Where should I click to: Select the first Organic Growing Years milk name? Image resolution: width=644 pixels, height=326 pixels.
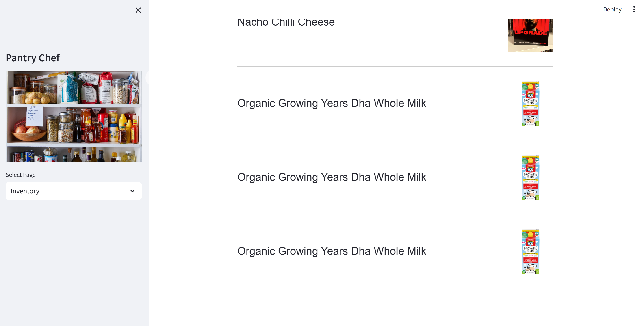click(x=331, y=103)
